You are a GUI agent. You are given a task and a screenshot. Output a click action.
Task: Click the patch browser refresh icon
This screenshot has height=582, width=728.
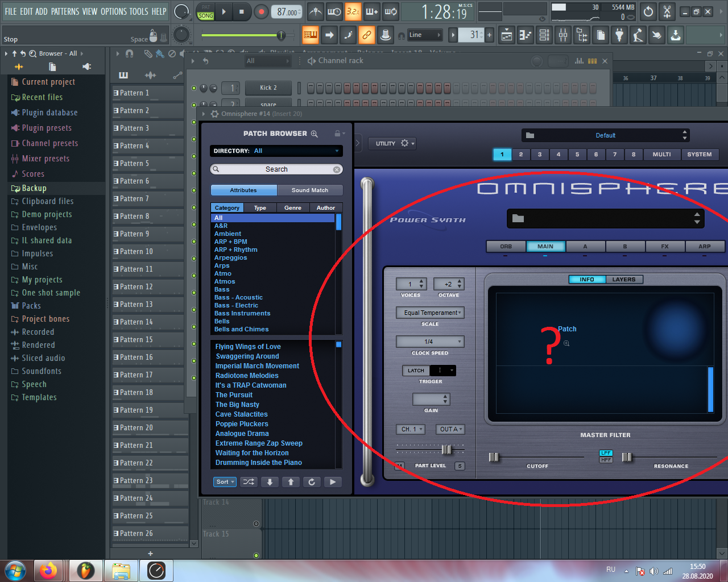pyautogui.click(x=311, y=481)
